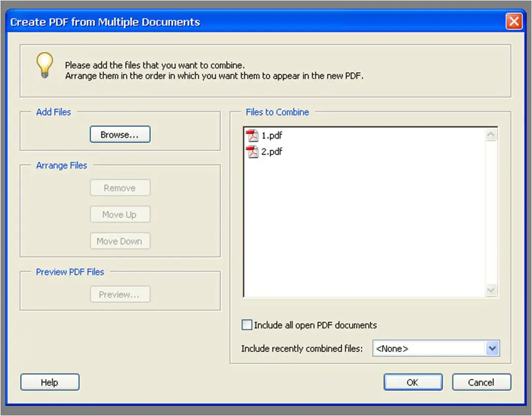Expand the recently combined files dropdown arrow
The image size is (532, 416).
click(492, 349)
